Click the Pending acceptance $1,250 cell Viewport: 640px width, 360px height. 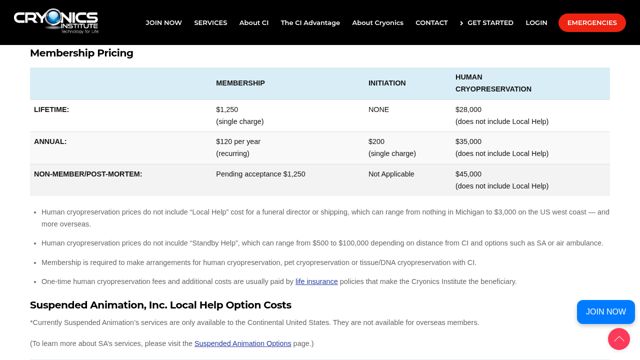point(260,174)
